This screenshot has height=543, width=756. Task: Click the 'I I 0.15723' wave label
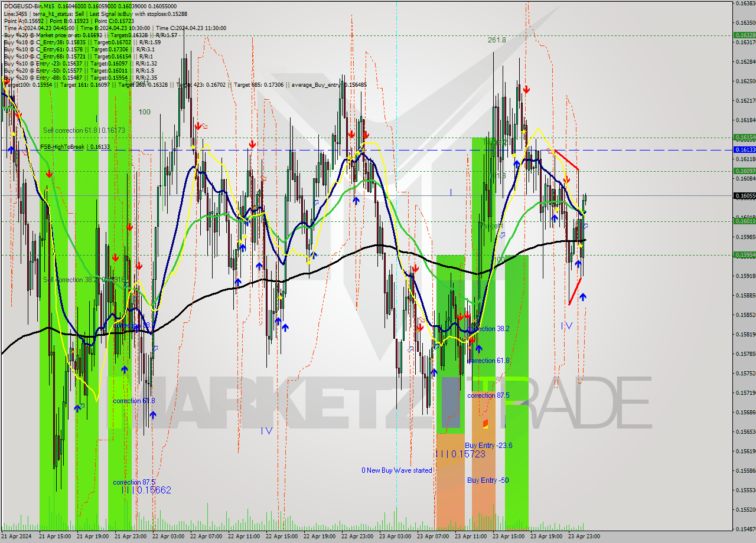click(461, 454)
